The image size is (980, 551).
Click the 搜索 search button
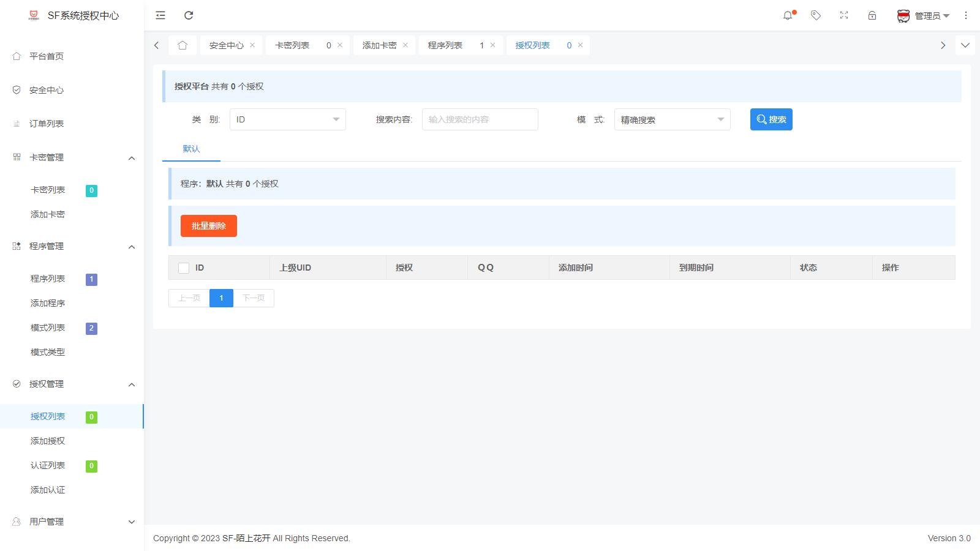tap(771, 119)
